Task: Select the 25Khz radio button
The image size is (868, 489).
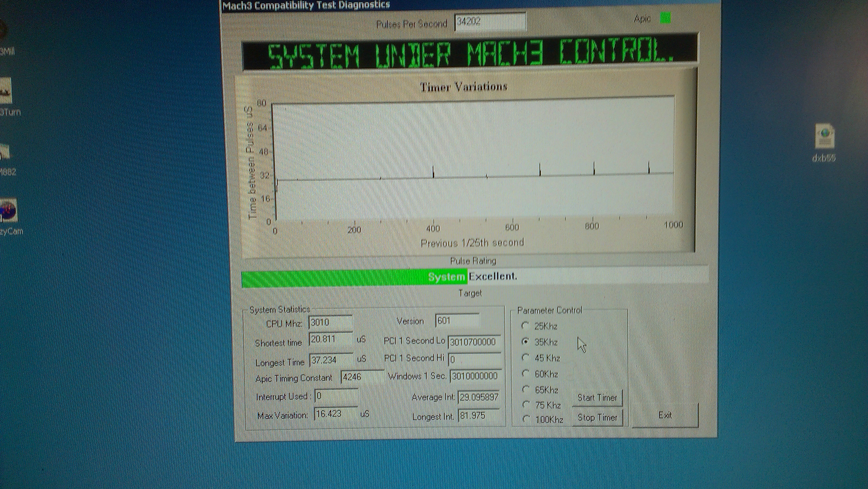Action: coord(525,326)
